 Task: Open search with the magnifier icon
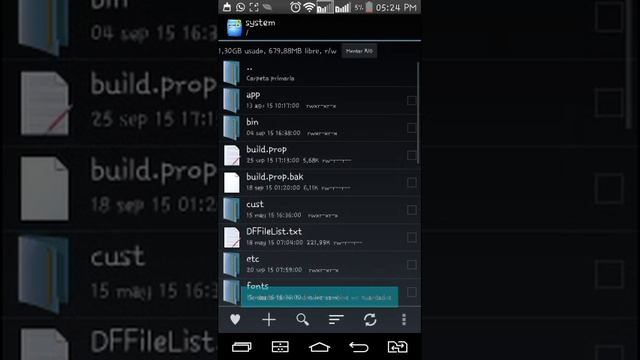coord(302,320)
